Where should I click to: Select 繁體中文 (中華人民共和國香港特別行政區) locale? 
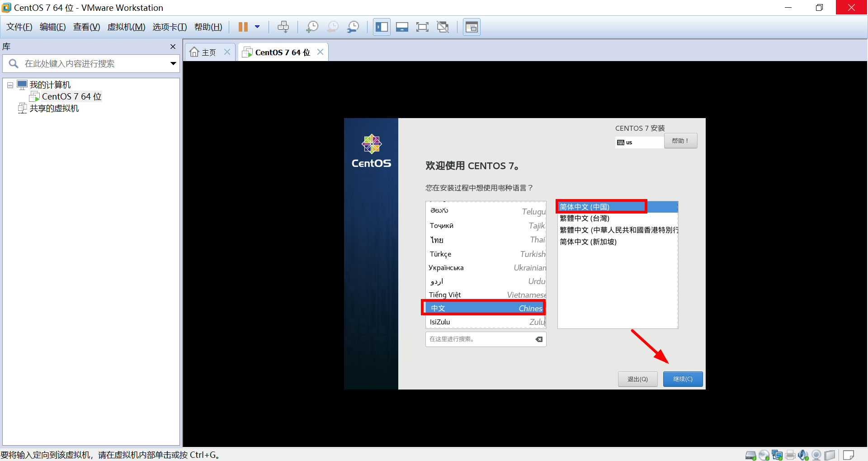click(618, 230)
